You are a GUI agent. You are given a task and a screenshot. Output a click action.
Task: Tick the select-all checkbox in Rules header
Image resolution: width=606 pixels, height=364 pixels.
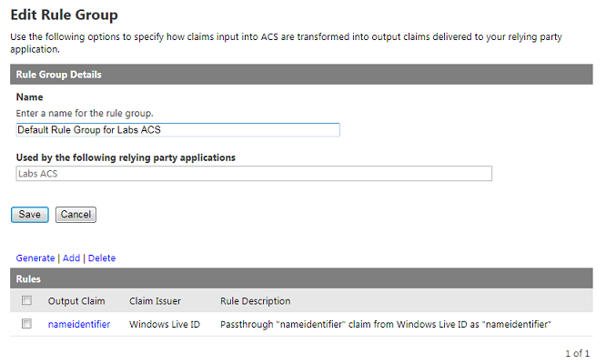click(26, 300)
